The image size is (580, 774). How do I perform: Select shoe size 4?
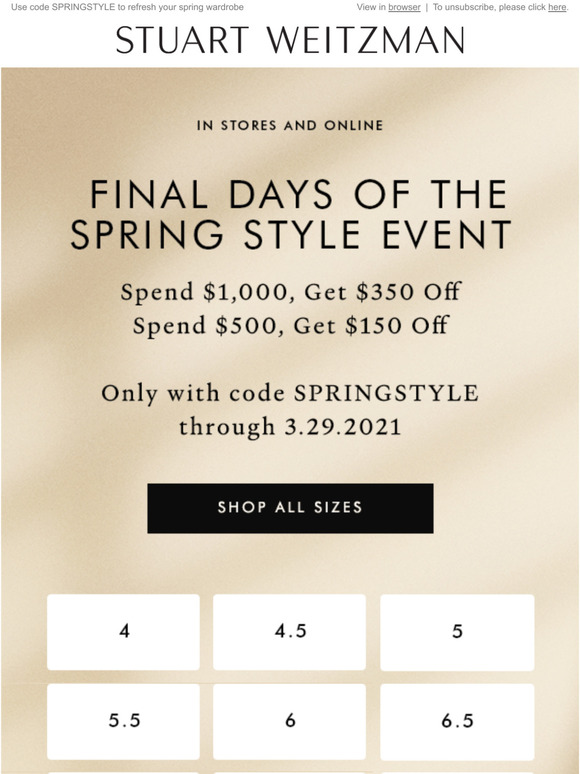(123, 632)
